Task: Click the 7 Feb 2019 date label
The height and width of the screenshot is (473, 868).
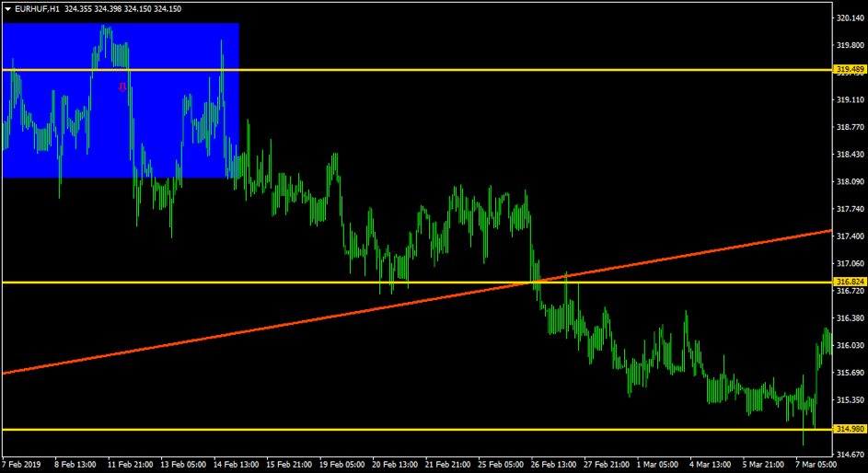Action: point(21,465)
